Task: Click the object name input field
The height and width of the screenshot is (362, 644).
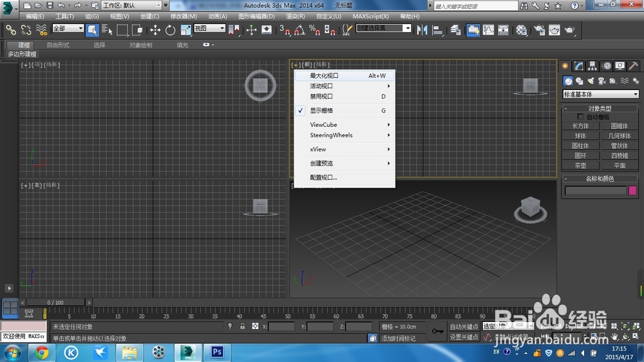Action: pyautogui.click(x=596, y=190)
